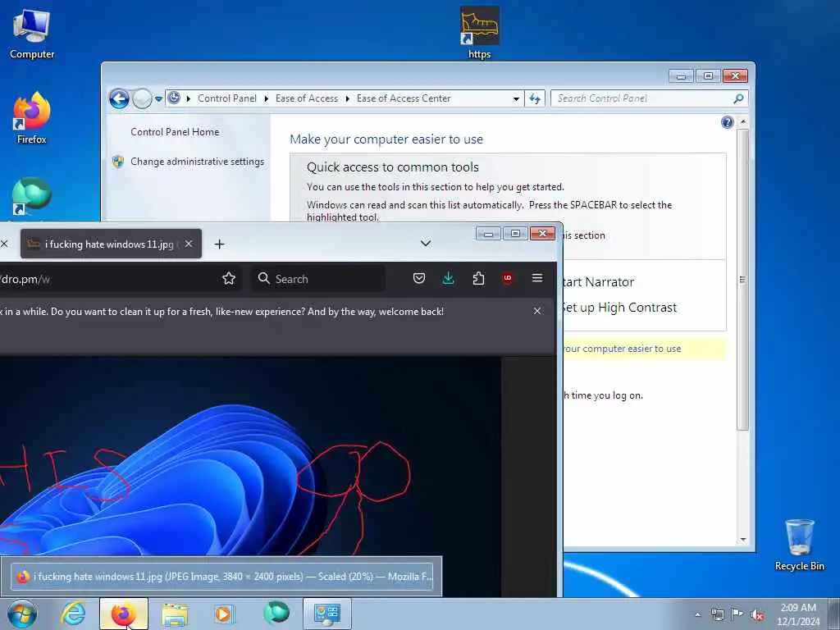
Task: Open the Computer desktop icon
Action: click(x=32, y=33)
